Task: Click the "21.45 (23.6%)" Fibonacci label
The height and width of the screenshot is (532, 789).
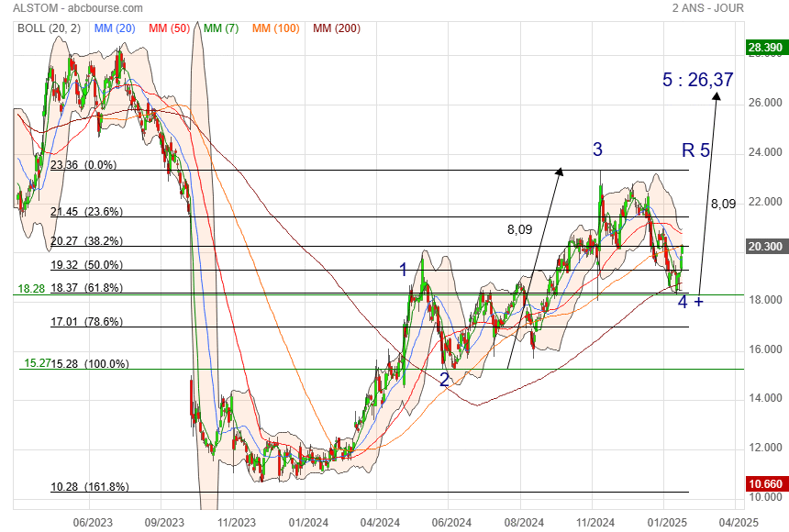Action: coord(86,211)
